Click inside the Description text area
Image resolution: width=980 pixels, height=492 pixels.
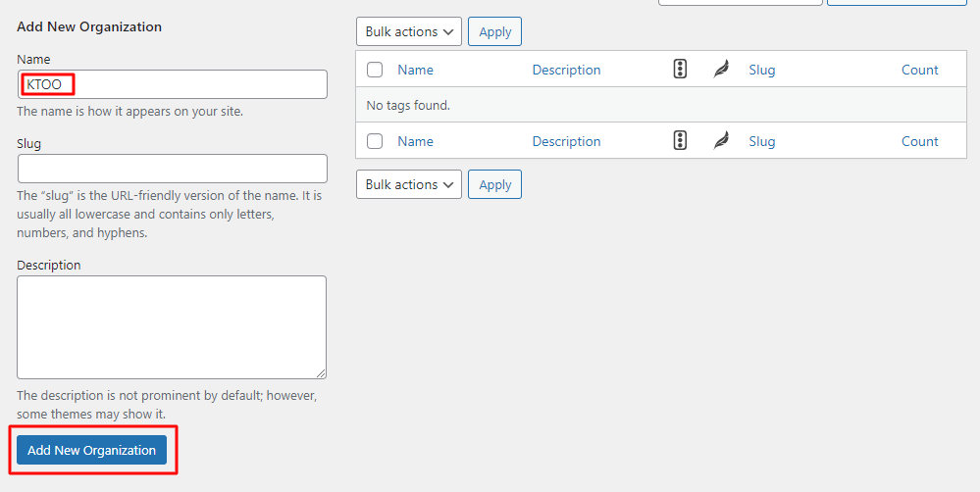click(172, 327)
